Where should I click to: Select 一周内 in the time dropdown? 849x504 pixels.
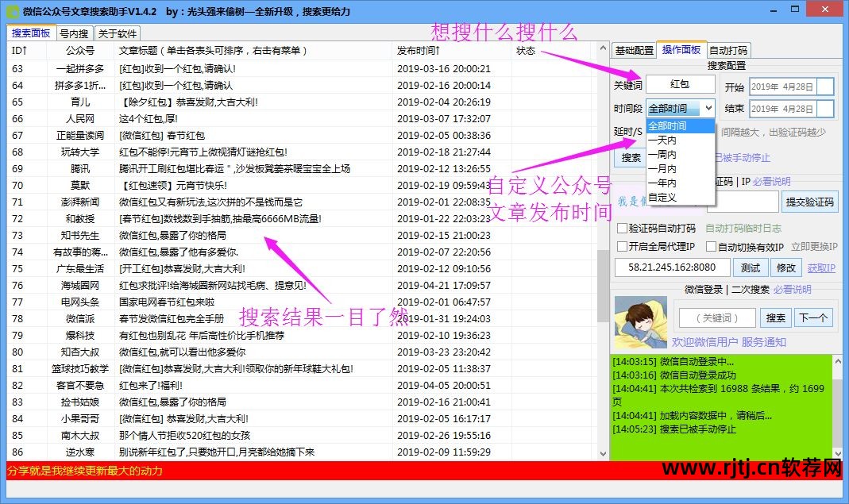(681, 154)
